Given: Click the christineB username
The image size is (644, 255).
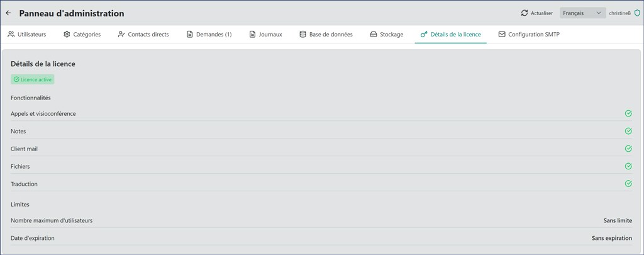Looking at the screenshot, I should click(619, 13).
